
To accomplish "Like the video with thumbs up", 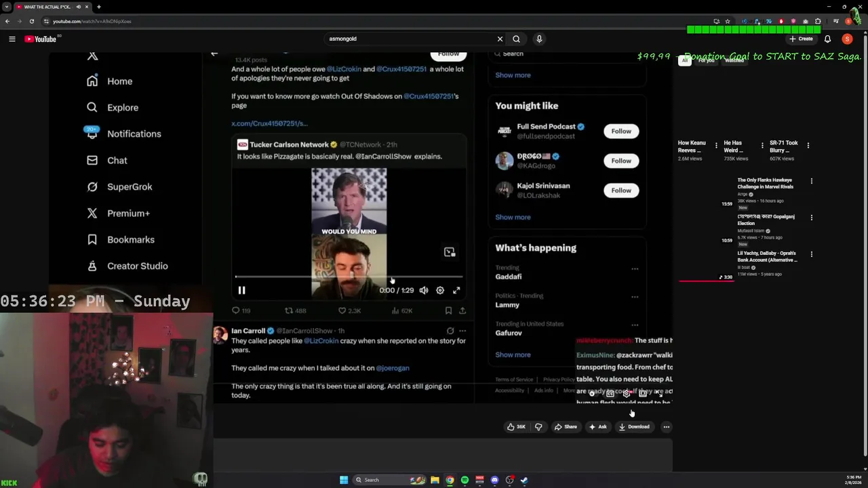I will tap(517, 427).
